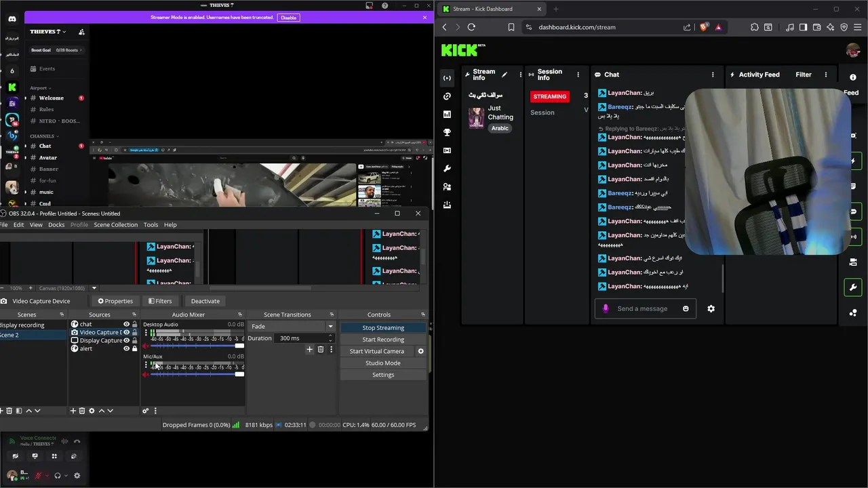868x488 pixels.
Task: Select the Stream - Kick Dashboard browser tab
Action: [x=491, y=9]
